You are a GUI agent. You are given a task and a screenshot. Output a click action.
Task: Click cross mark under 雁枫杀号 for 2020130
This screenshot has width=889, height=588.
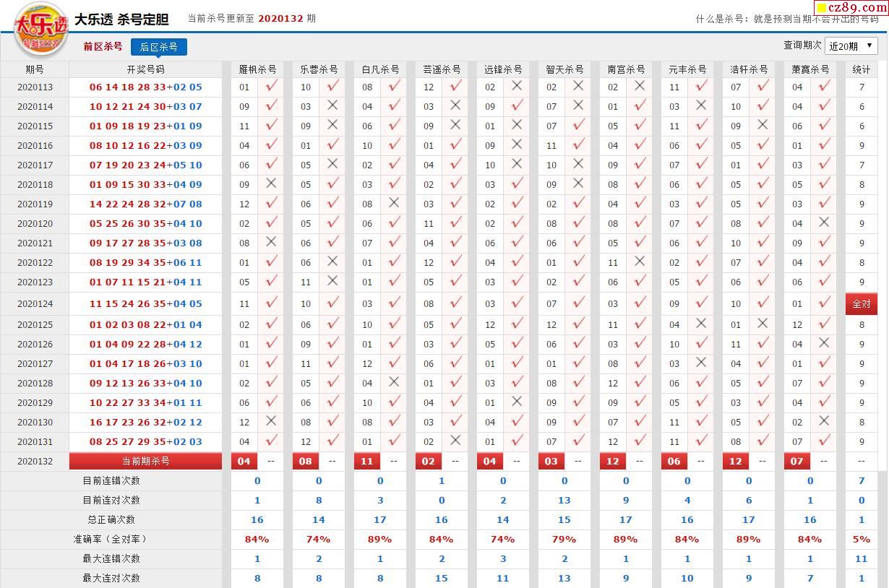coord(271,421)
